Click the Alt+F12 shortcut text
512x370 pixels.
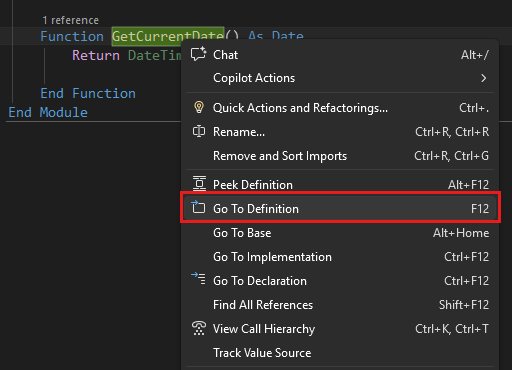tap(468, 185)
